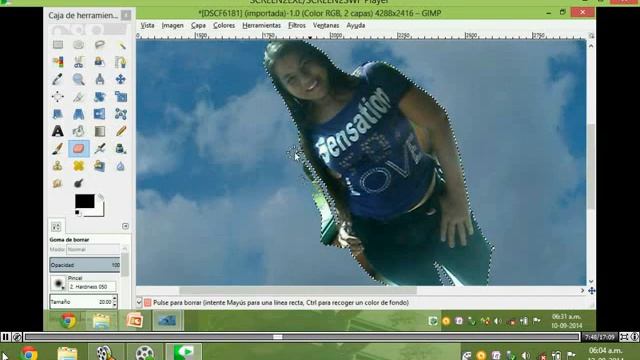This screenshot has height=360, width=640.
Task: Select the Perspective Clone tool
Action: pos(100,166)
